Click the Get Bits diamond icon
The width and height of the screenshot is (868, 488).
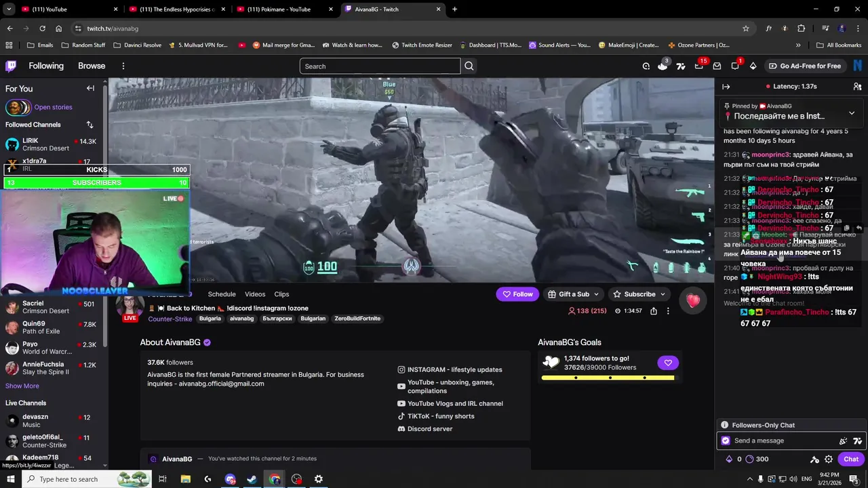(753, 66)
